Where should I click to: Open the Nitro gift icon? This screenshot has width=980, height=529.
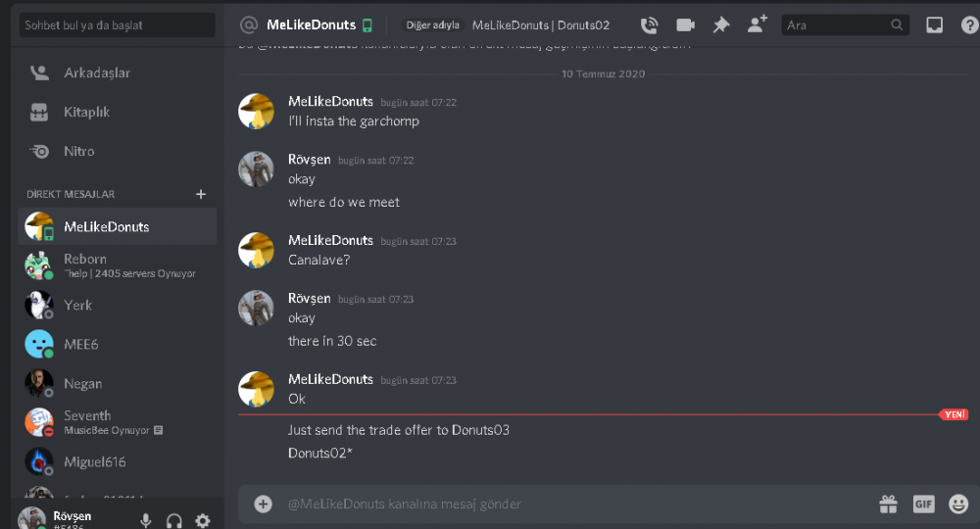coord(888,504)
